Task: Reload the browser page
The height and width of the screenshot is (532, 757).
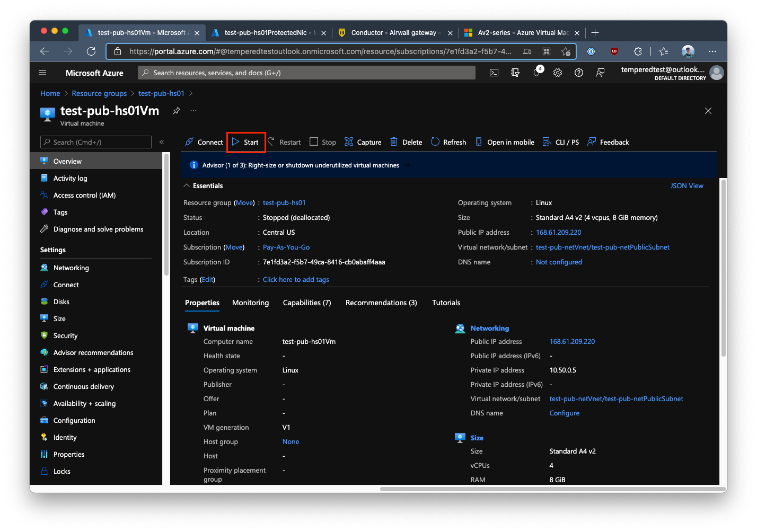Action: click(91, 51)
